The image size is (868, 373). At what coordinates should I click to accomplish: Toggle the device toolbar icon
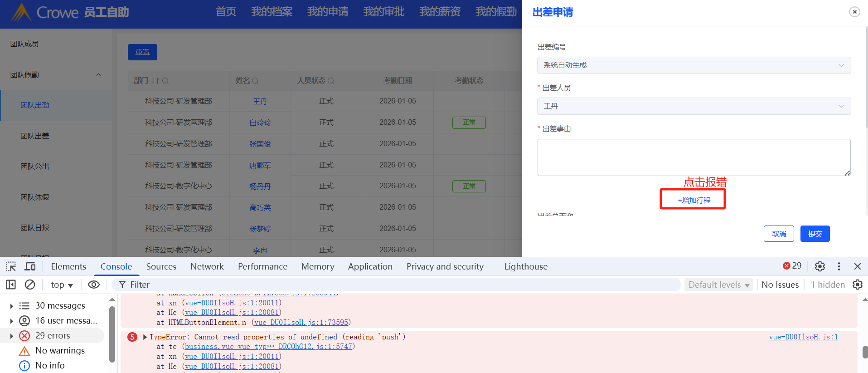pyautogui.click(x=30, y=266)
